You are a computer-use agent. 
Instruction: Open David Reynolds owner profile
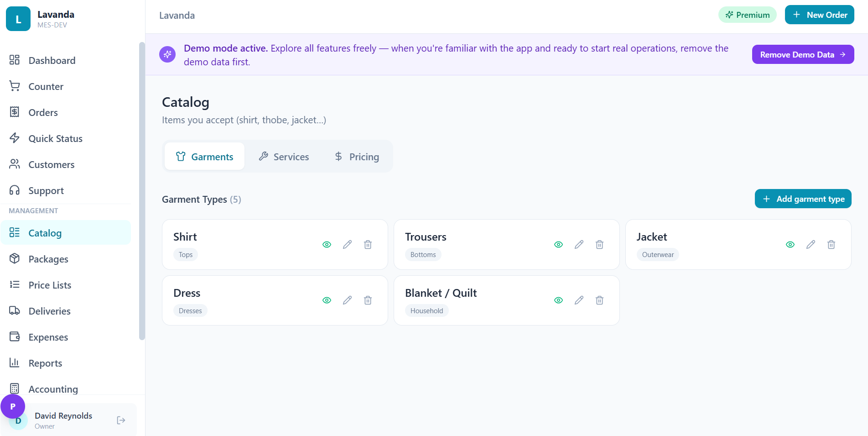[68, 420]
